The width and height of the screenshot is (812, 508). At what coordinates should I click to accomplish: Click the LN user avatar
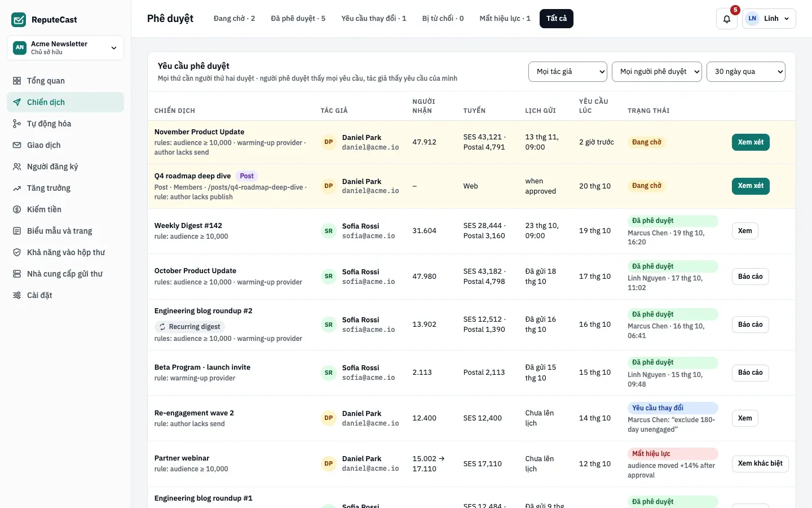(x=752, y=19)
